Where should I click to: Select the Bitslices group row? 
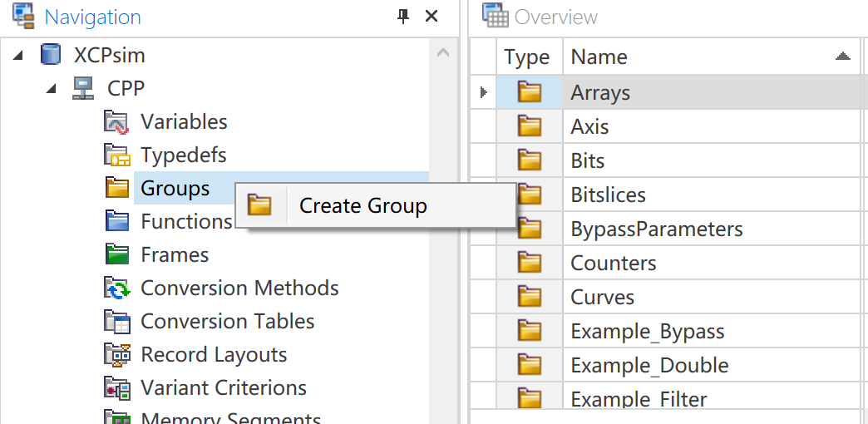pos(608,195)
